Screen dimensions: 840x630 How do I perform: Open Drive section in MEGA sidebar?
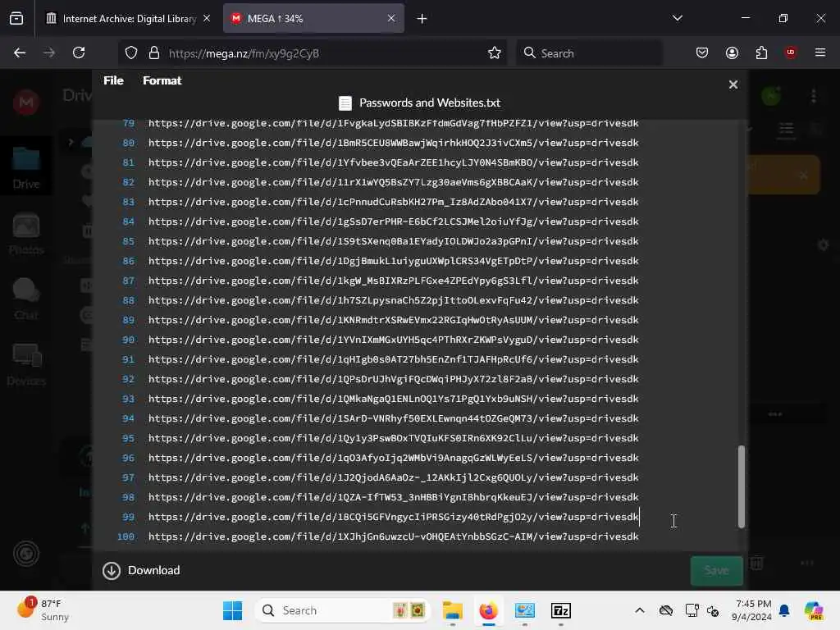(25, 167)
